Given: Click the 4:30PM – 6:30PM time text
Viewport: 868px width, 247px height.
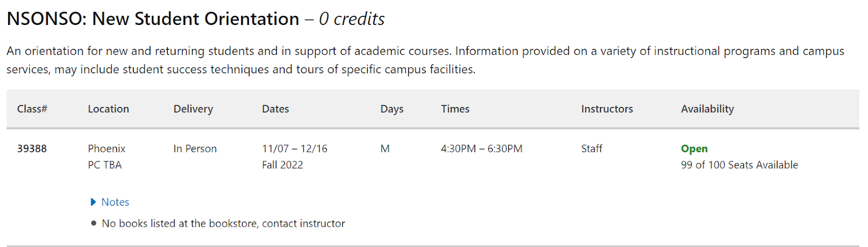Looking at the screenshot, I should click(x=482, y=149).
